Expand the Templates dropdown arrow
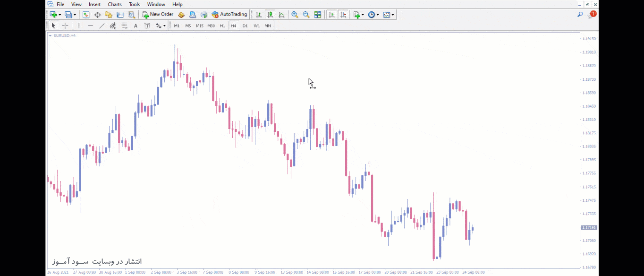The width and height of the screenshot is (644, 276). 393,15
